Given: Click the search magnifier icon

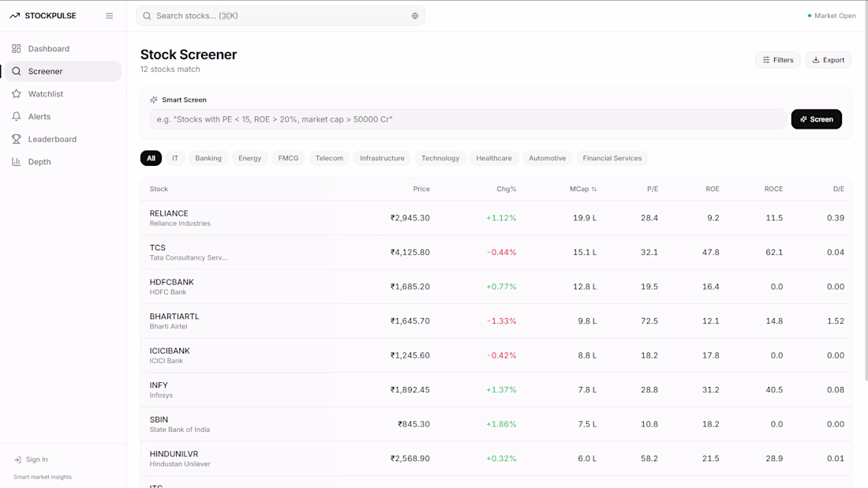Looking at the screenshot, I should point(147,16).
